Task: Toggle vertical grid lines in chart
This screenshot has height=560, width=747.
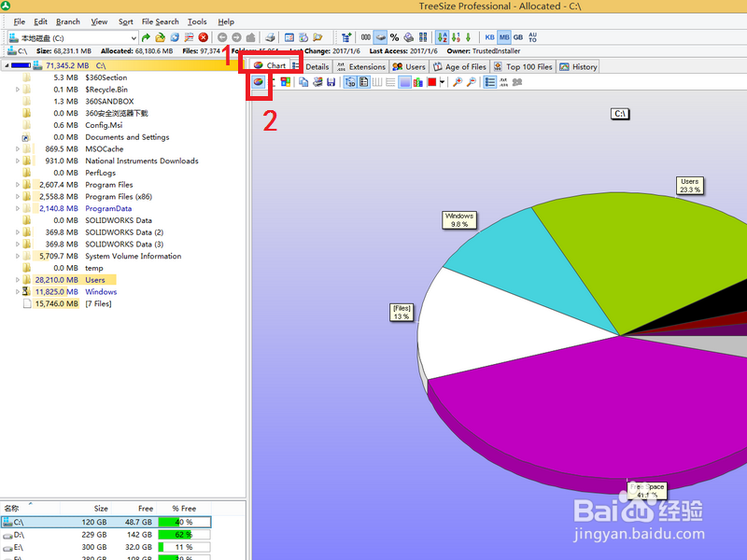Action: (x=377, y=82)
